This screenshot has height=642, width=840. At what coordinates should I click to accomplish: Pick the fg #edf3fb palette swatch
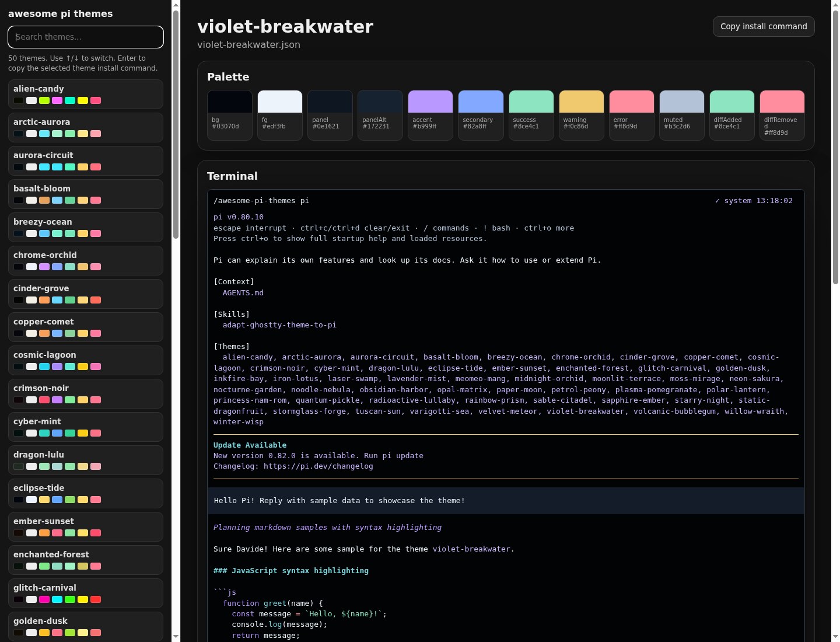(x=280, y=115)
